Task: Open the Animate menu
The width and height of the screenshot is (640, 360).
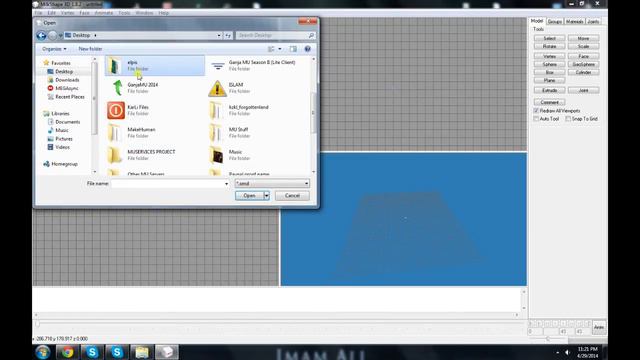Action: [104, 13]
